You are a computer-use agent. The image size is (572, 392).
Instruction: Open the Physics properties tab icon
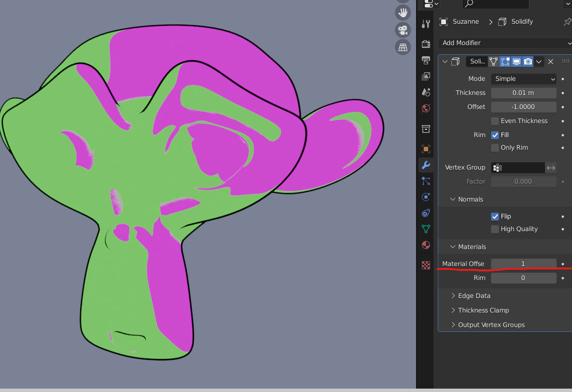point(426,197)
